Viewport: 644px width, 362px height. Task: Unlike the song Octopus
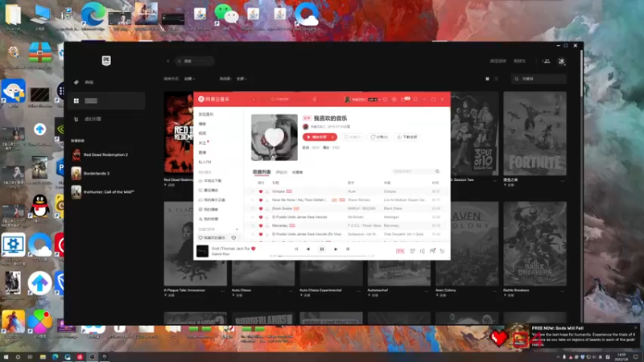[x=260, y=191]
